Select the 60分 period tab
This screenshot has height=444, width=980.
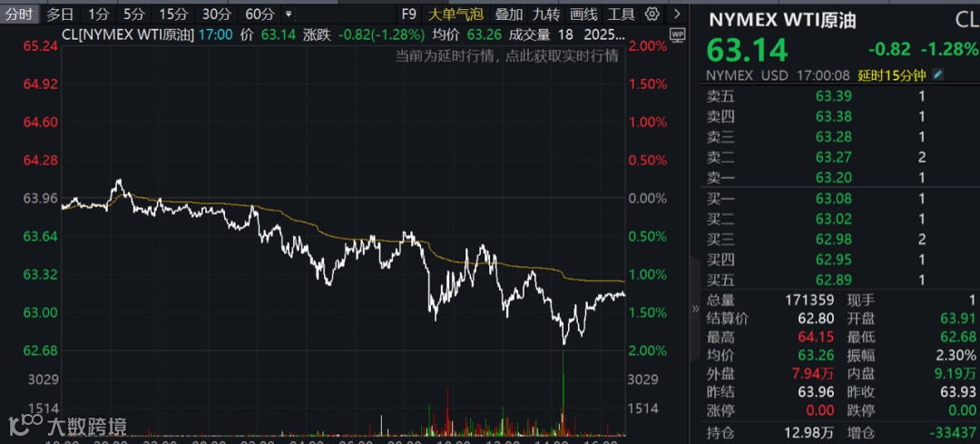(x=260, y=14)
